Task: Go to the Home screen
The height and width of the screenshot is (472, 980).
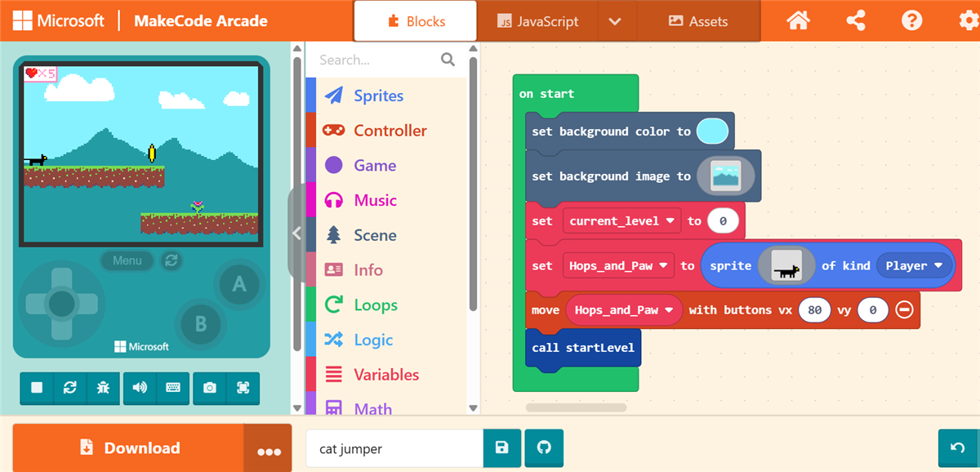Action: [798, 21]
